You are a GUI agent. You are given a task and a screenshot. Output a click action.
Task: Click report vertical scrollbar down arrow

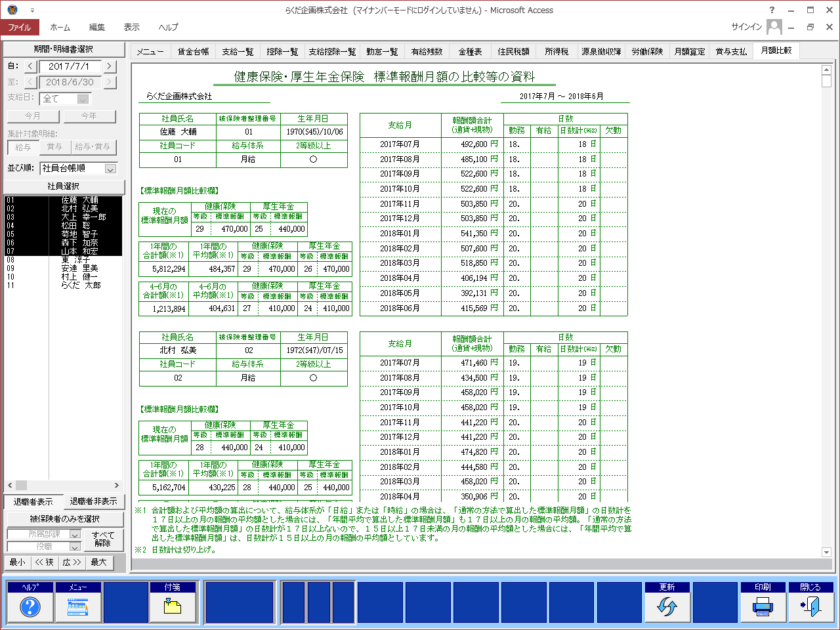(826, 553)
